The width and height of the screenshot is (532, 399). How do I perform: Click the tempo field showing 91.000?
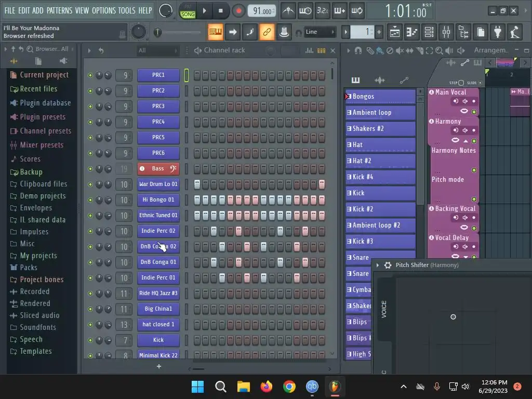tap(262, 11)
